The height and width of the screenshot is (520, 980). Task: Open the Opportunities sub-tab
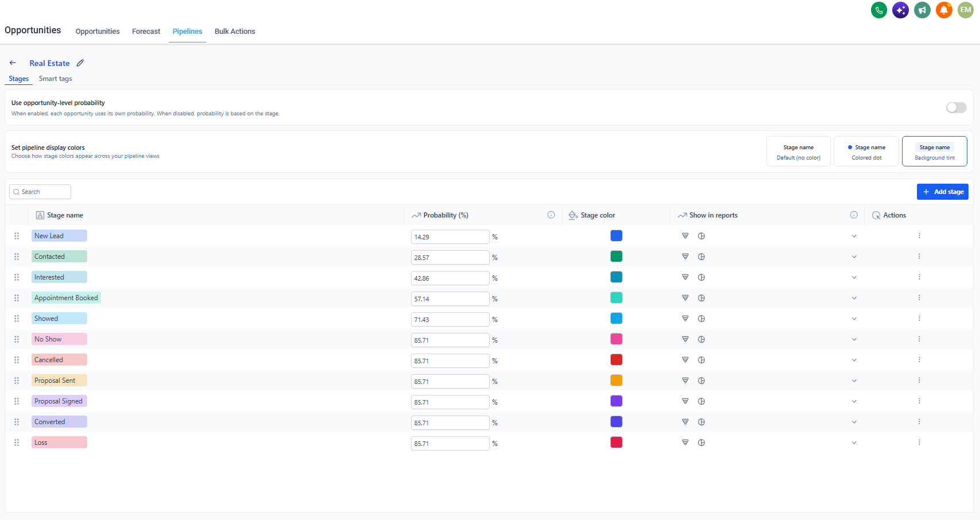[97, 32]
